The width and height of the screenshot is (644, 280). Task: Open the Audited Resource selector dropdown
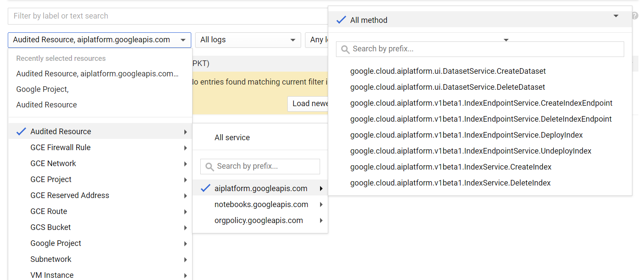[99, 40]
